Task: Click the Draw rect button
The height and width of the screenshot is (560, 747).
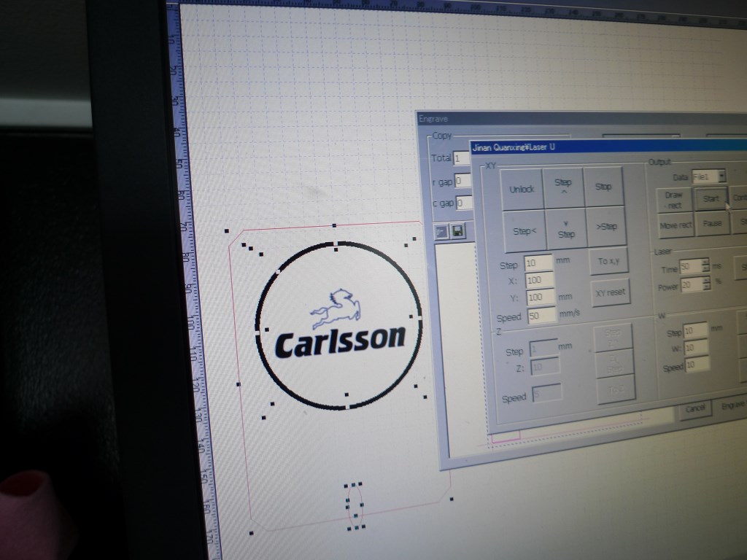Action: 673,201
